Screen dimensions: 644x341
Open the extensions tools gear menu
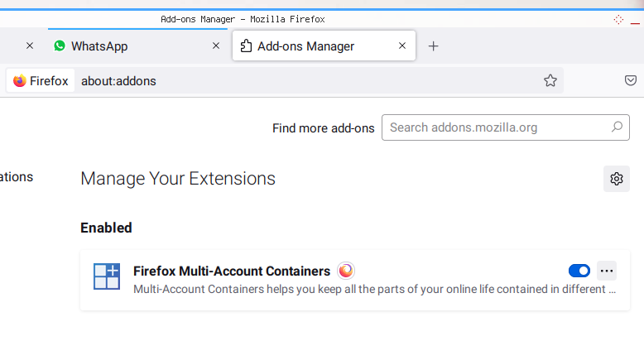pos(617,179)
